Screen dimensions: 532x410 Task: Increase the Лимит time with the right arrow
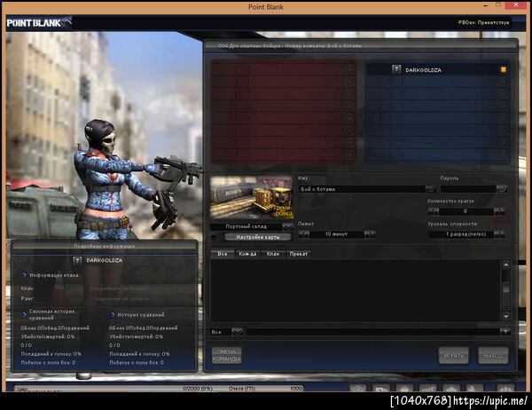coord(370,234)
